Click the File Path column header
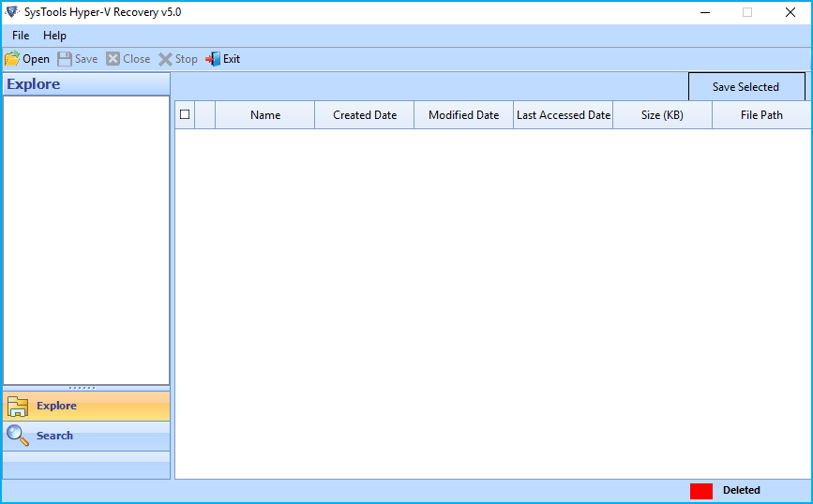This screenshot has width=813, height=504. (761, 115)
